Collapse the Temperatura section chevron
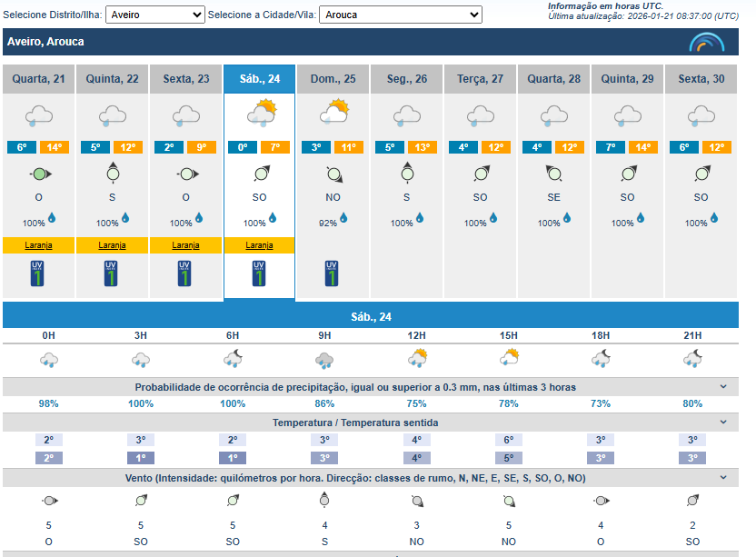 click(723, 423)
